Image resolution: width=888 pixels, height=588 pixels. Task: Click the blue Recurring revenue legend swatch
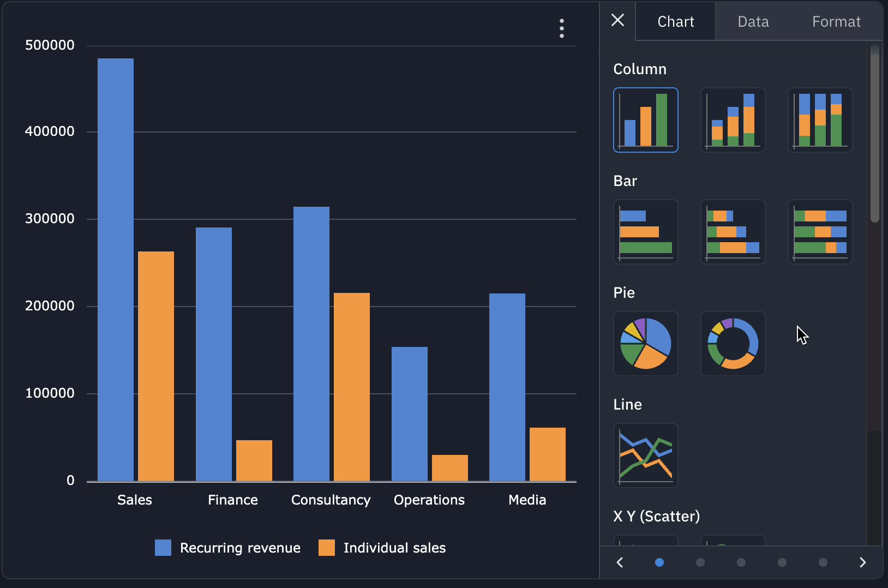[x=163, y=547]
